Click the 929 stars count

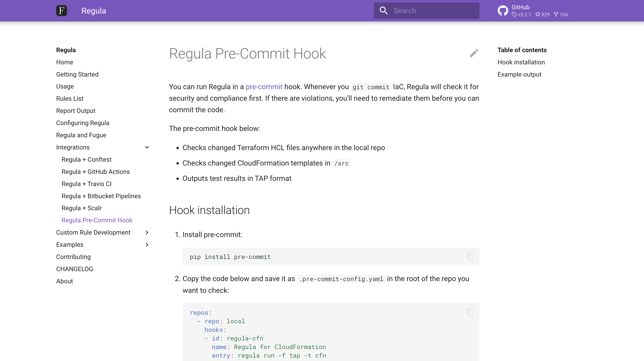click(542, 14)
